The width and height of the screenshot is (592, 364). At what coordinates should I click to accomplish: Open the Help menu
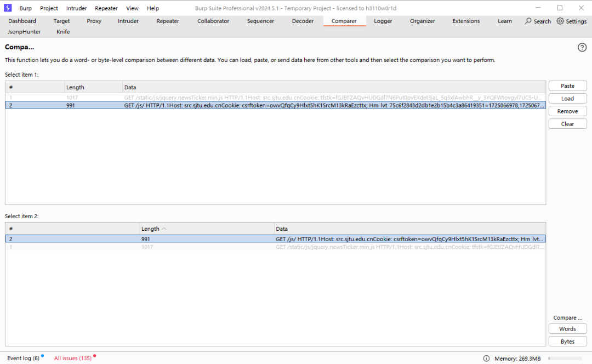click(x=153, y=8)
